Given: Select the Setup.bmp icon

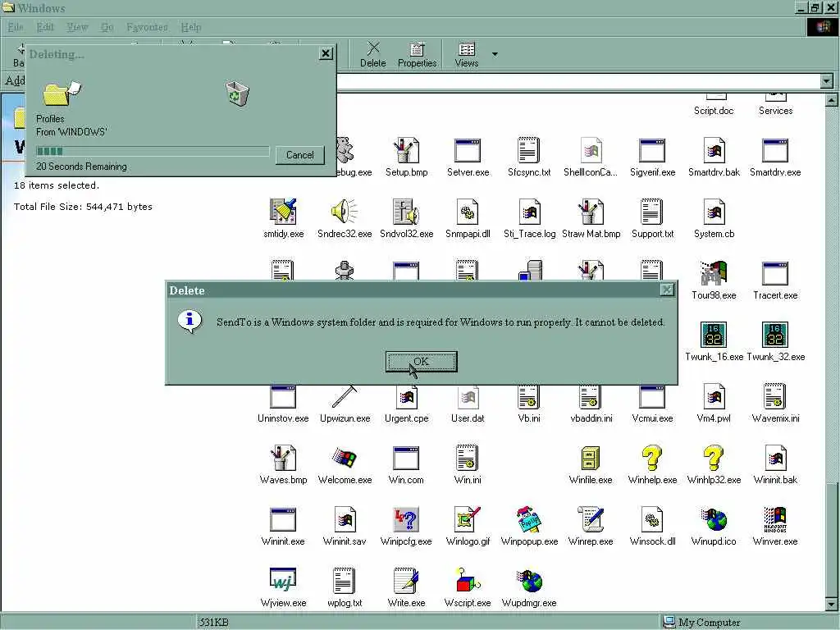Looking at the screenshot, I should pos(406,151).
